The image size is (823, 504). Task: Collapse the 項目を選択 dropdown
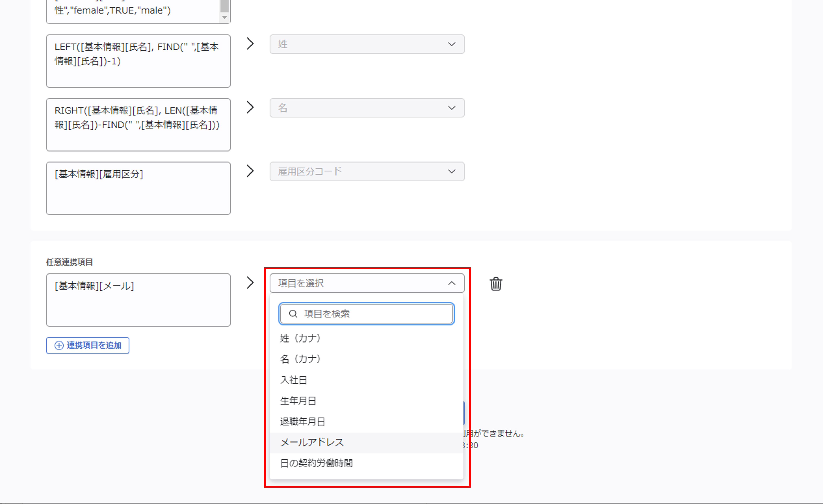367,283
